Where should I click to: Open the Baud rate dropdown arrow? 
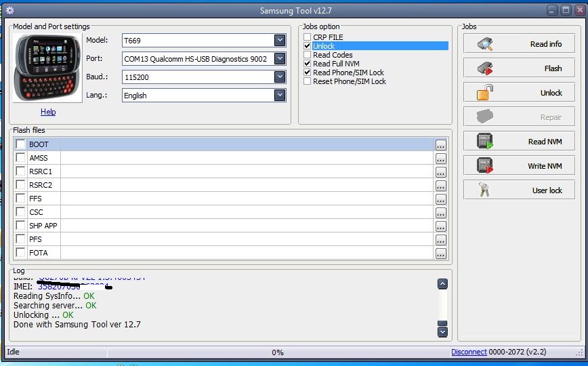(279, 77)
